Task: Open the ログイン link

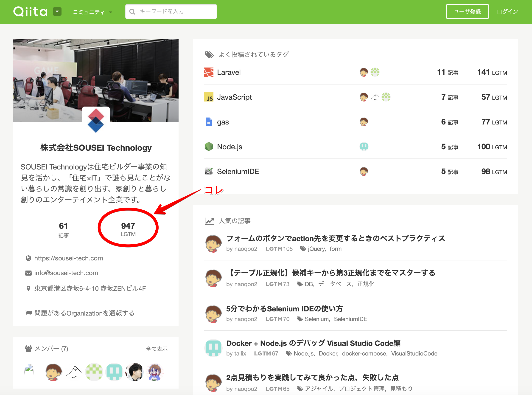Action: 507,11
